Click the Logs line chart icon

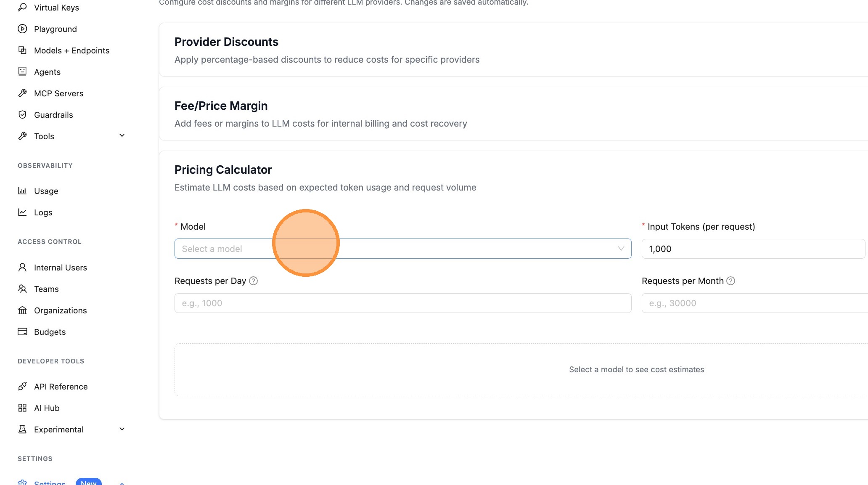tap(22, 212)
